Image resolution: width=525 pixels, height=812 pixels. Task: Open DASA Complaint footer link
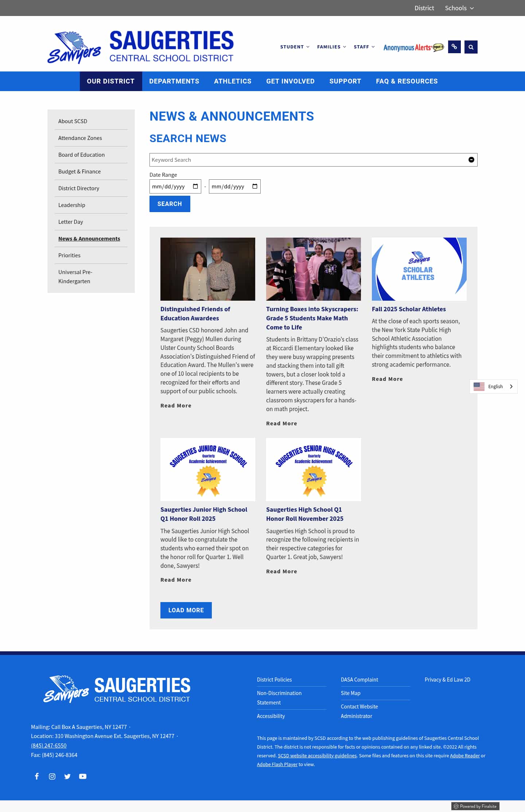(359, 680)
